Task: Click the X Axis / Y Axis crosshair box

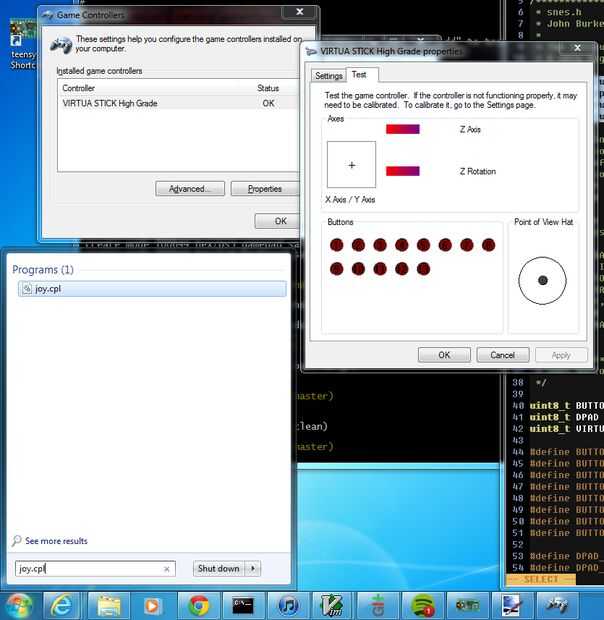Action: coord(351,164)
